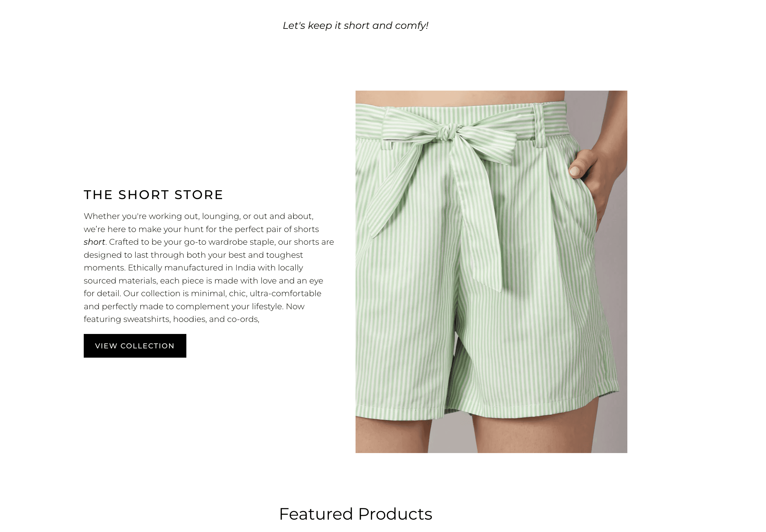Click 'featuring sweatshirts, hoodies, and co-ords' line
This screenshot has width=766, height=532.
pyautogui.click(x=172, y=319)
